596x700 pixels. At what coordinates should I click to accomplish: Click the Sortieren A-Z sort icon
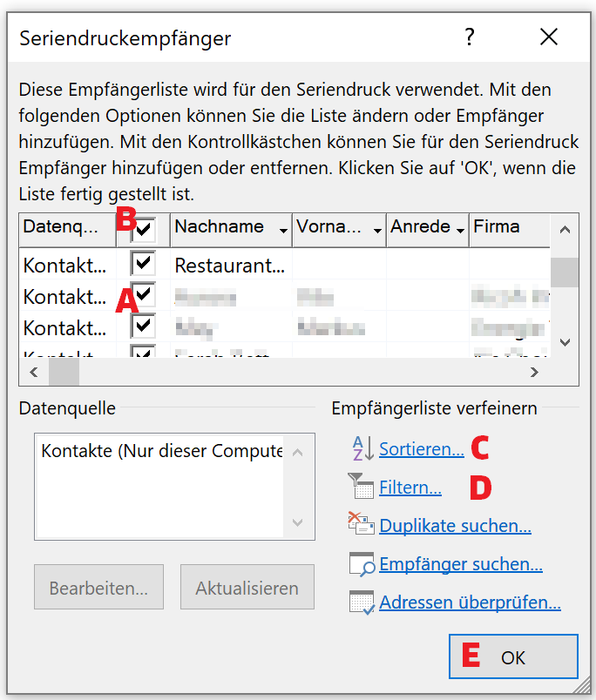[361, 449]
